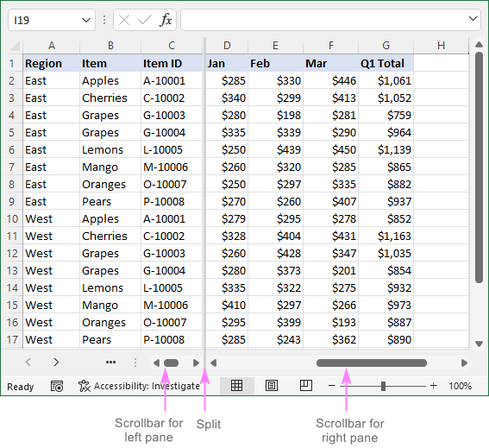Open zoom dialog via 100% label
This screenshot has height=448, width=489.
460,386
